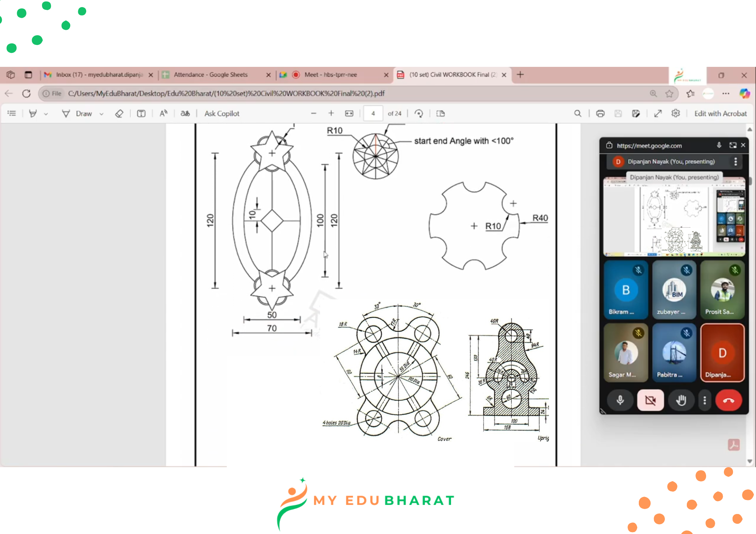The image size is (756, 534).
Task: Click the page number field
Action: [373, 114]
